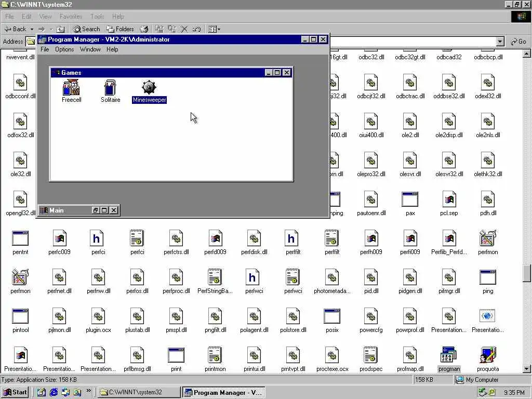Select the pentnt file icon
The image size is (532, 399).
tap(20, 238)
